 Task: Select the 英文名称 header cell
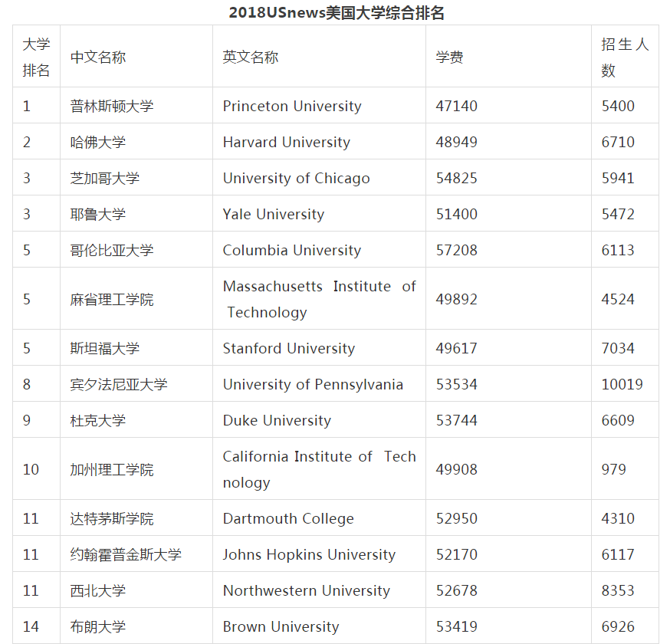251,58
